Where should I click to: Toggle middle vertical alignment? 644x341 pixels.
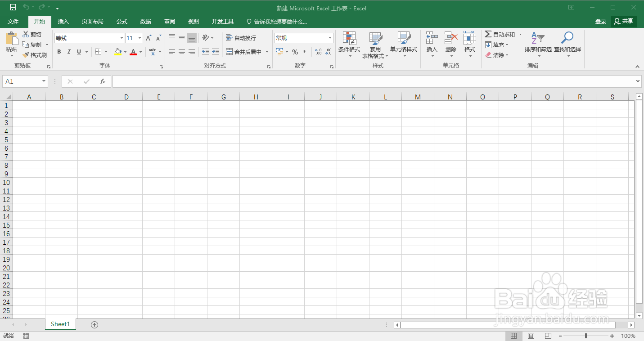point(182,38)
